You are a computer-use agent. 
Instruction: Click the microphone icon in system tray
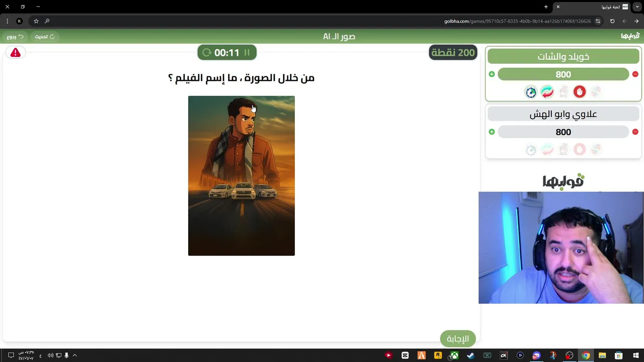[66, 355]
